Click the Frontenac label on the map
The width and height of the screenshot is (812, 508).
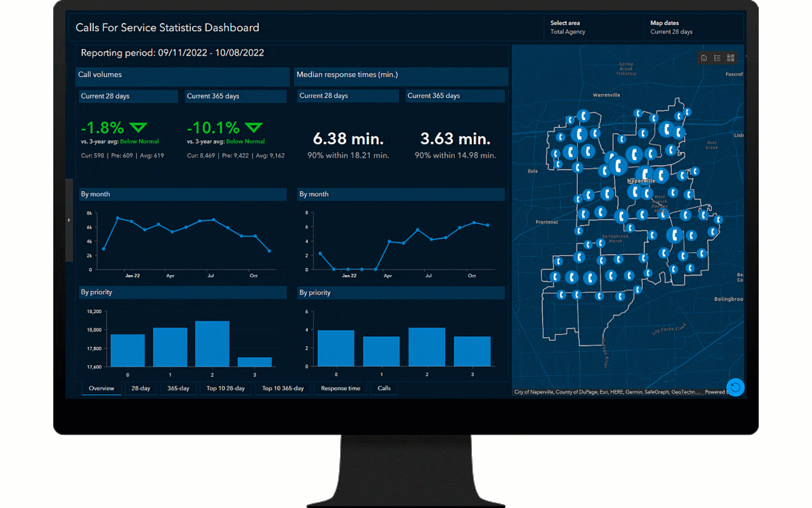[547, 222]
